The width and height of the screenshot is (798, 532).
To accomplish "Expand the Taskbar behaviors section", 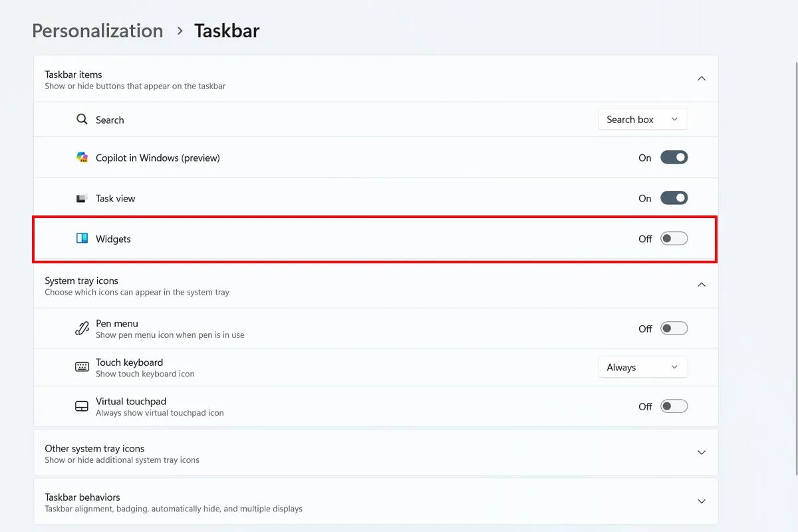I will [701, 501].
